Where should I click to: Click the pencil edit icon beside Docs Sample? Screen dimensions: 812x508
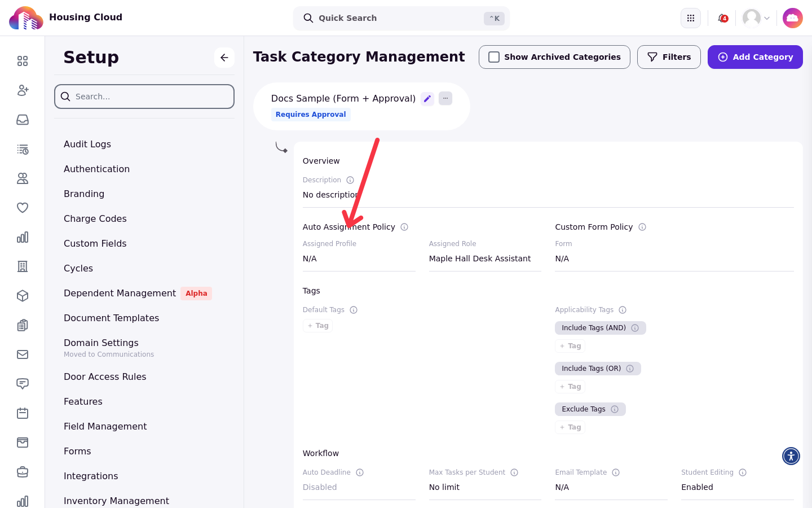(427, 99)
